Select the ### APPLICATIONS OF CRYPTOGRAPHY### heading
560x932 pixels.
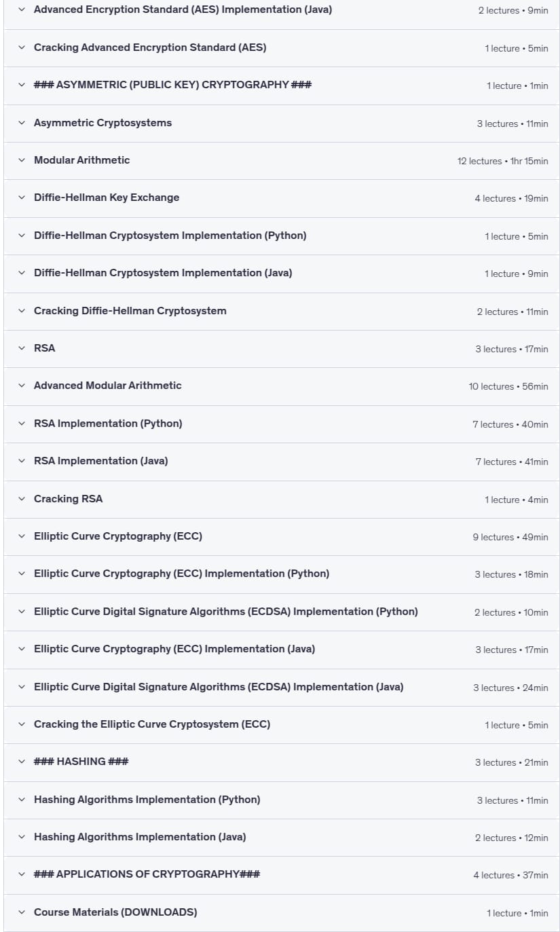(x=147, y=874)
